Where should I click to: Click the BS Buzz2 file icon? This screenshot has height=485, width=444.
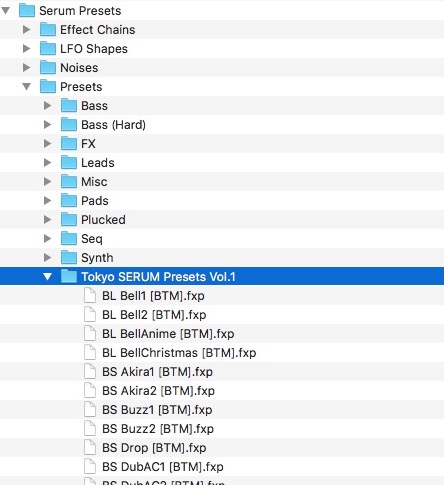(x=90, y=429)
